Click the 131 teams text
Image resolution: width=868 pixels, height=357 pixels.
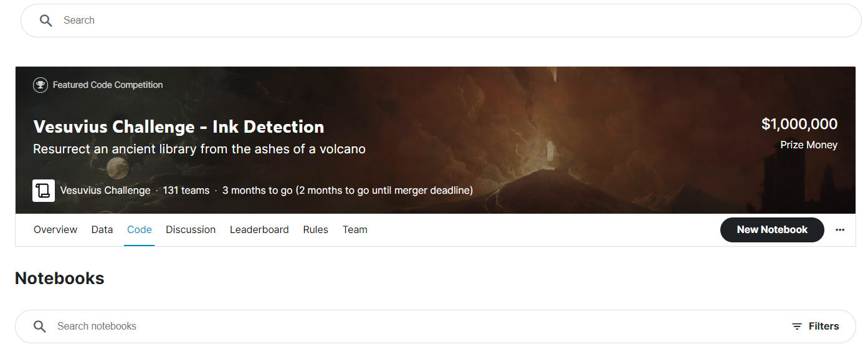[186, 190]
